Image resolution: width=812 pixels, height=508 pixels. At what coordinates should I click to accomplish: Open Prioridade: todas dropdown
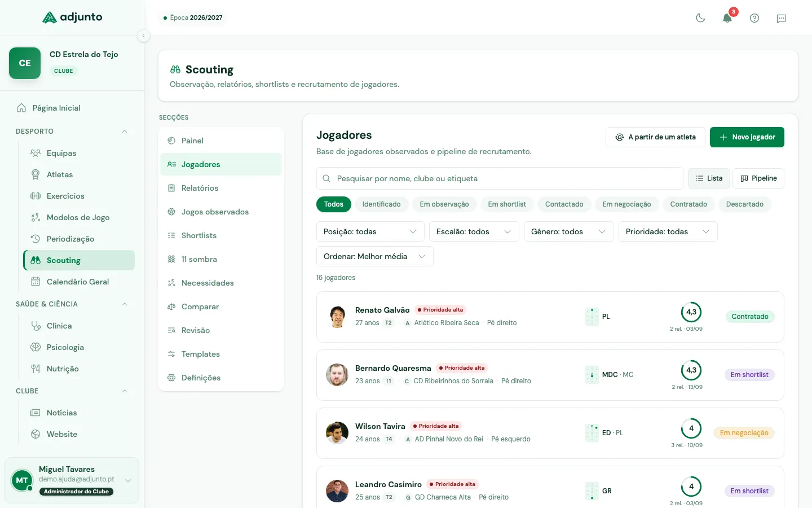[668, 231]
